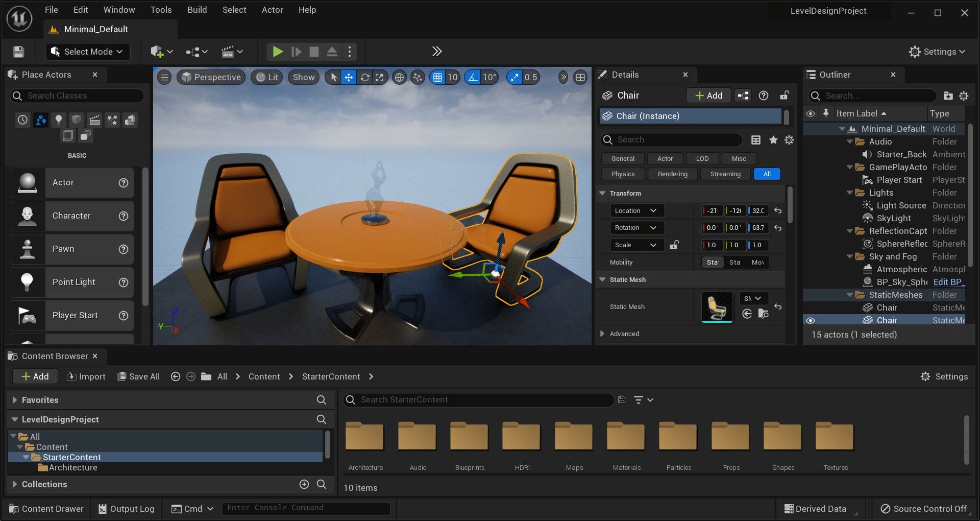Click the Save All button
980x521 pixels.
click(138, 376)
